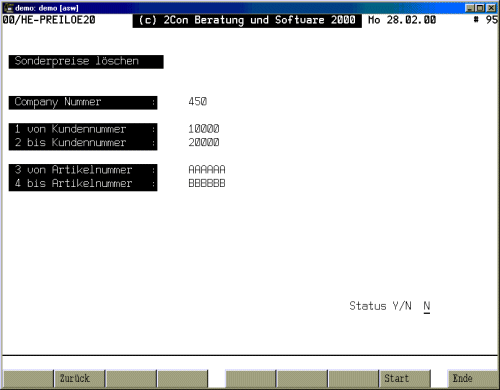Select the von Kundennummer value 10000
This screenshot has height=390, width=500.
point(204,129)
